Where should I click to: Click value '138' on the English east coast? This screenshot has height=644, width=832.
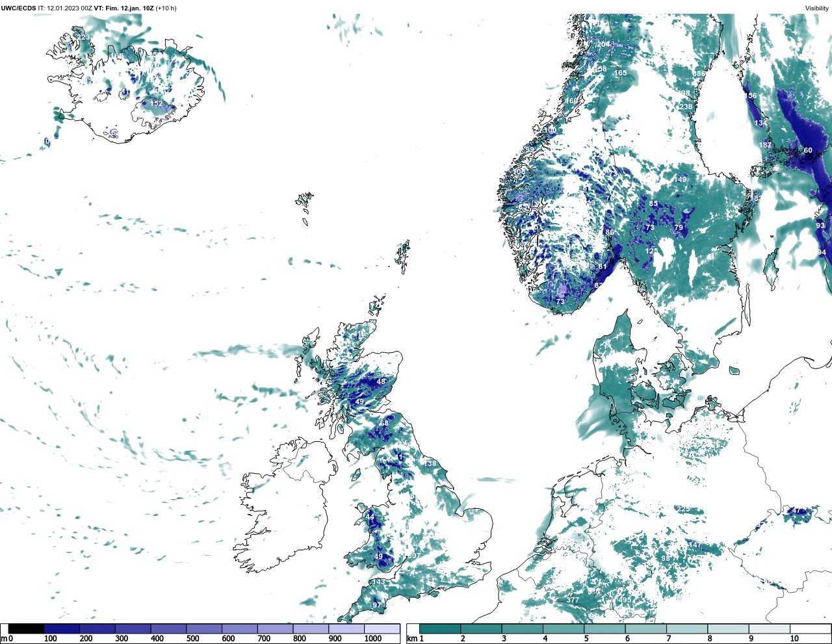pos(430,464)
